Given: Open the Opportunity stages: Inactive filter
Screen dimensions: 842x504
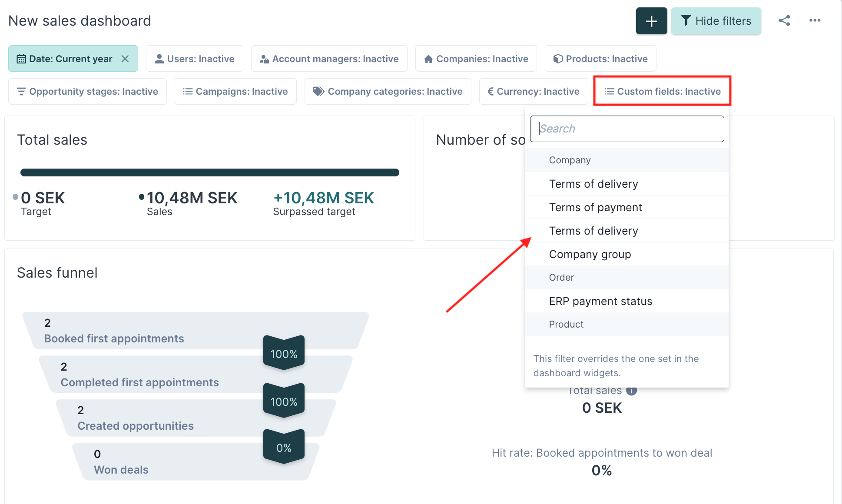Looking at the screenshot, I should 87,91.
